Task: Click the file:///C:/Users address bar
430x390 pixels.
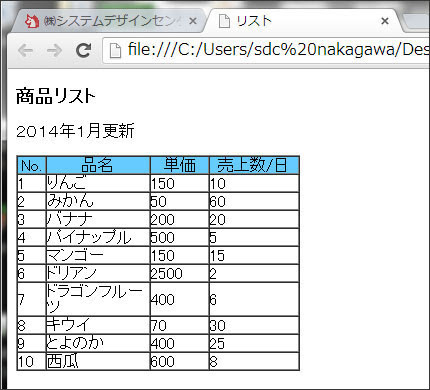Action: 267,50
